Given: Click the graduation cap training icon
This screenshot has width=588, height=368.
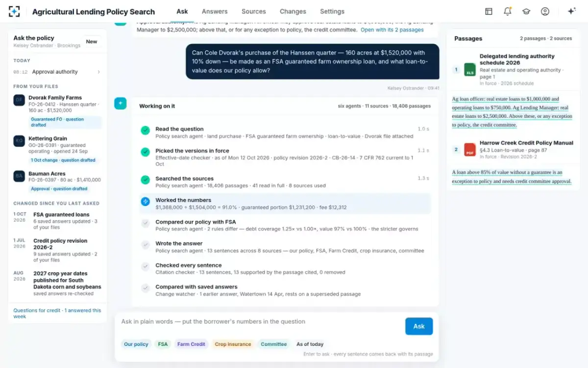Looking at the screenshot, I should click(526, 11).
